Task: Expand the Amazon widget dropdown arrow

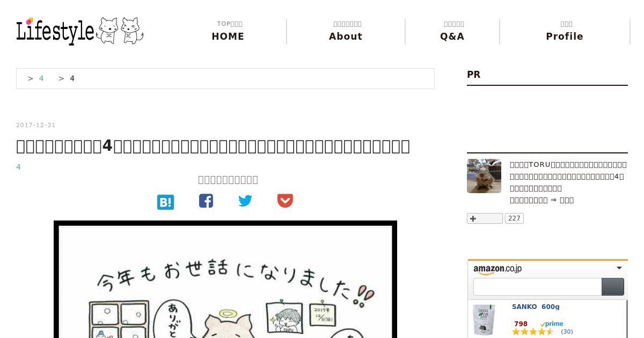Action: (x=619, y=268)
